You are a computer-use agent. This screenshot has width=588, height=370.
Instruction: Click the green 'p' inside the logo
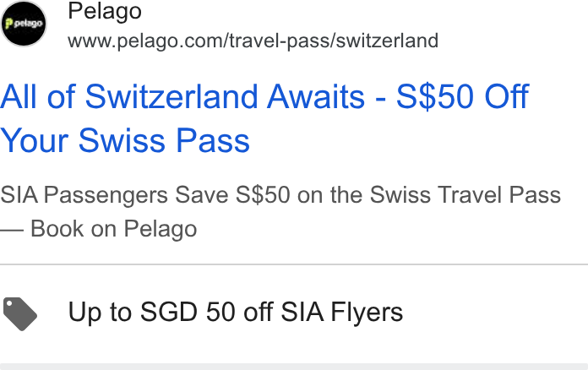[8, 24]
